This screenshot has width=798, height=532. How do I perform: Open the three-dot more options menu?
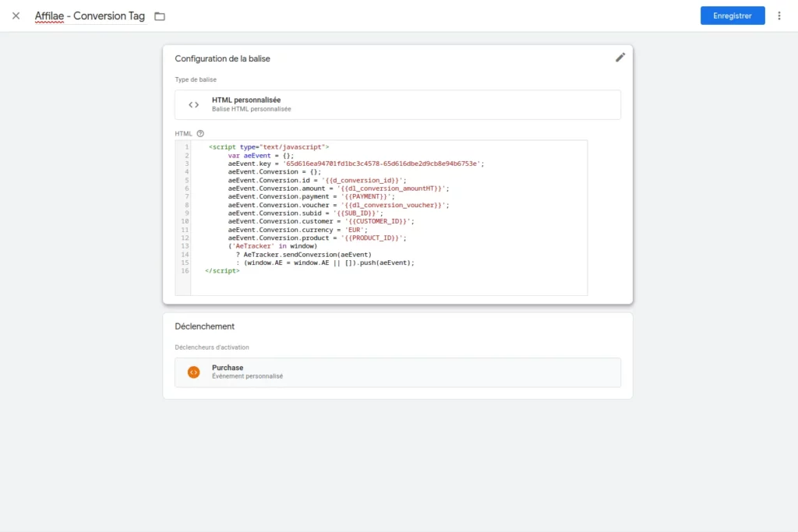pyautogui.click(x=779, y=16)
